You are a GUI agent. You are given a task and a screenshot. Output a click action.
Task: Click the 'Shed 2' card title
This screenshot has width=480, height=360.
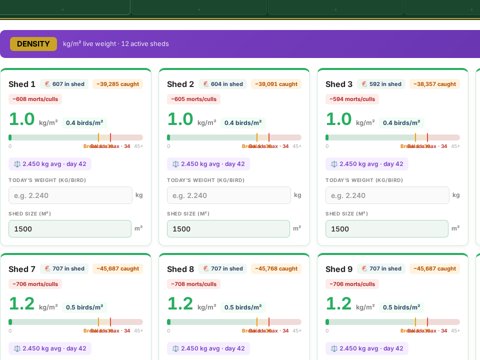click(180, 84)
